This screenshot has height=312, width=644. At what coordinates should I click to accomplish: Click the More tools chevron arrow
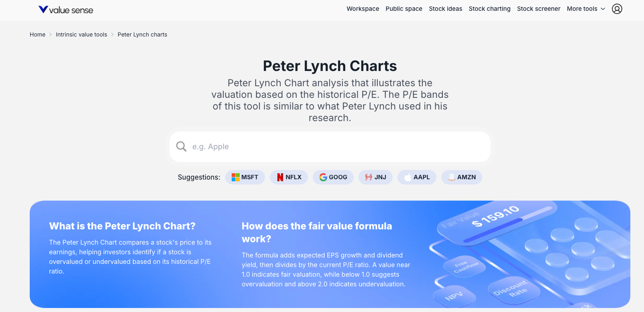pos(603,9)
